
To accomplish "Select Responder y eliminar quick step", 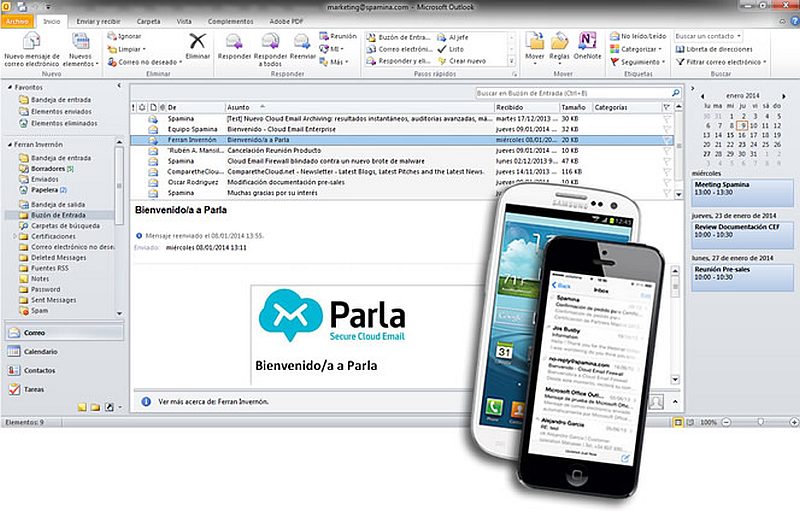I will click(x=399, y=61).
